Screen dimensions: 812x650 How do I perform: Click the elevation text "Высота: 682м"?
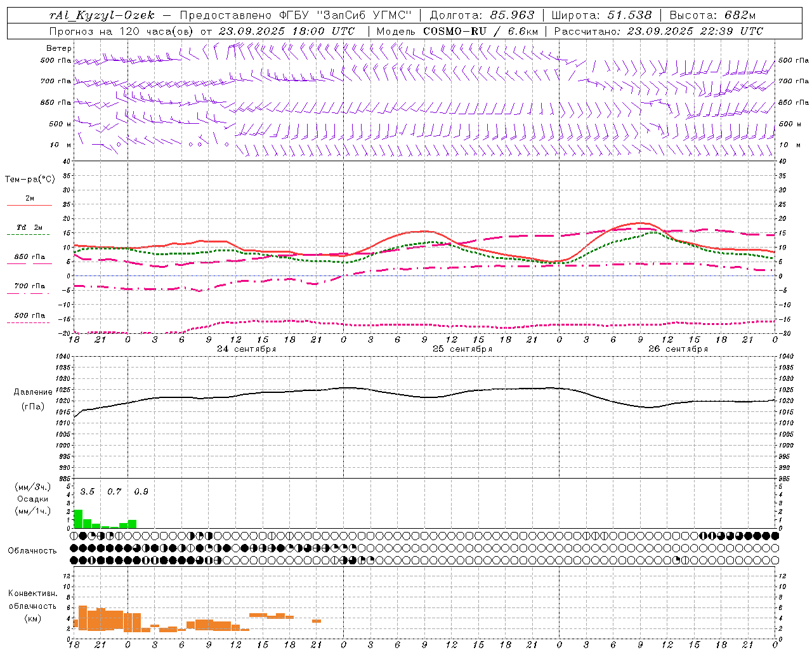click(713, 15)
